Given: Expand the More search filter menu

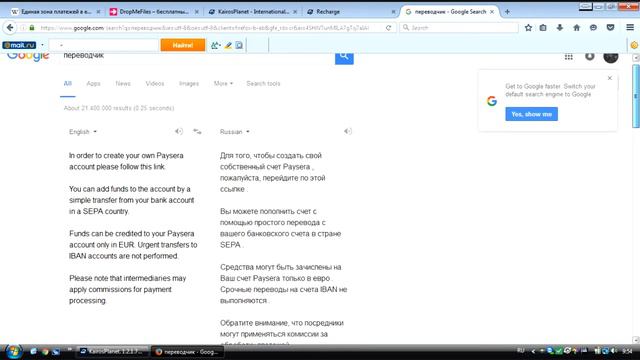Looking at the screenshot, I should 223,83.
